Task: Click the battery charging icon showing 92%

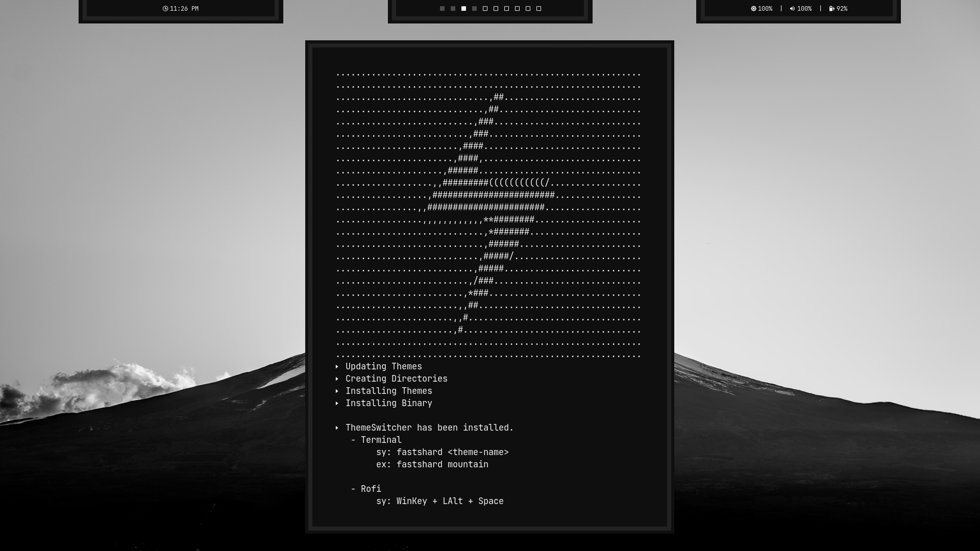Action: click(x=831, y=9)
